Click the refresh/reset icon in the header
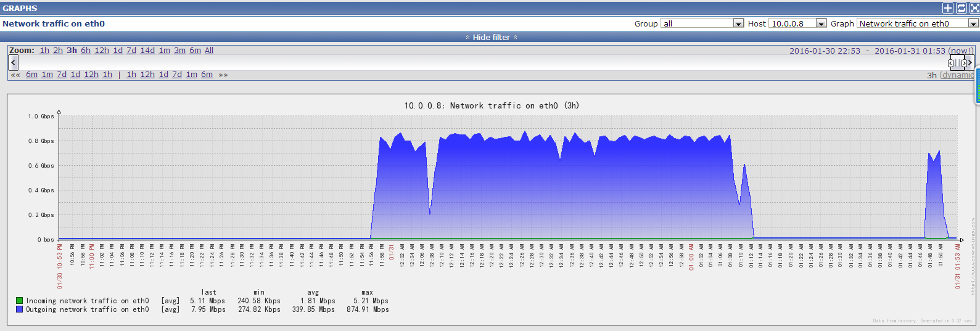 (961, 8)
